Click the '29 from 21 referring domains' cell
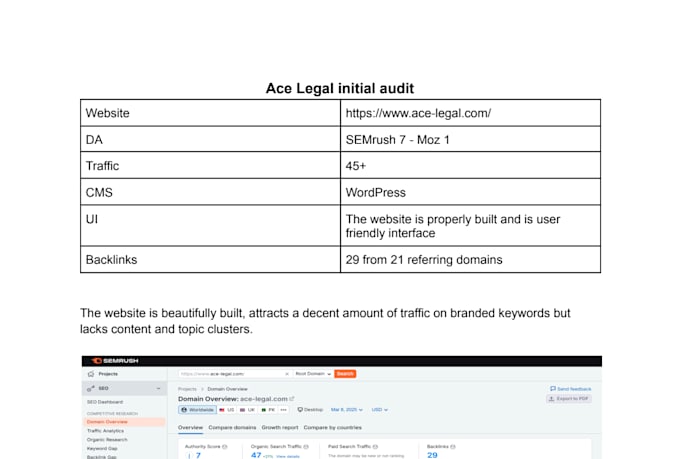 pyautogui.click(x=471, y=259)
